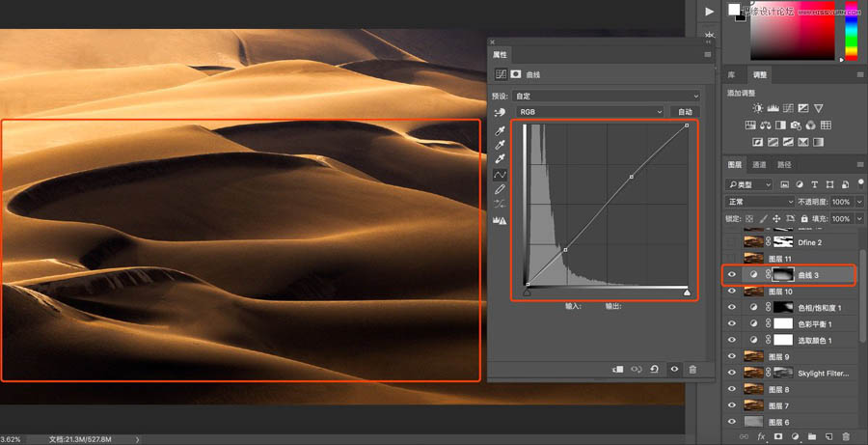The image size is (868, 445).
Task: Add an Exposure adjustment layer
Action: pyautogui.click(x=803, y=108)
